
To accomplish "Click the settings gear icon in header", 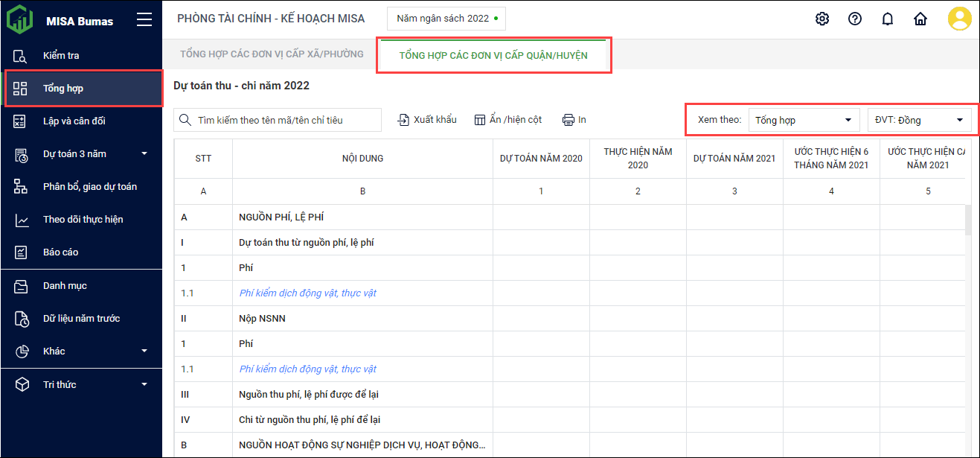I will pyautogui.click(x=822, y=19).
